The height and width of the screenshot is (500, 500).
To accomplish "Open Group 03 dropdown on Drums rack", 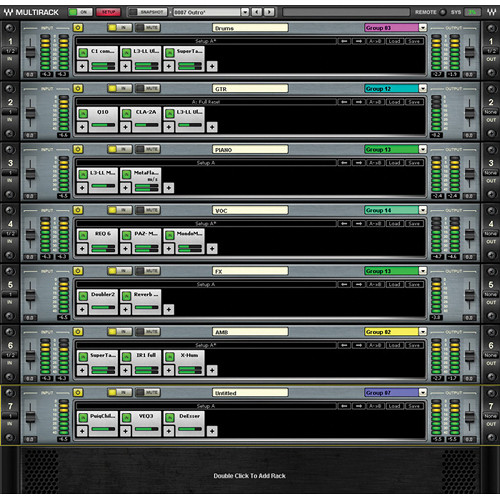I will (x=423, y=28).
